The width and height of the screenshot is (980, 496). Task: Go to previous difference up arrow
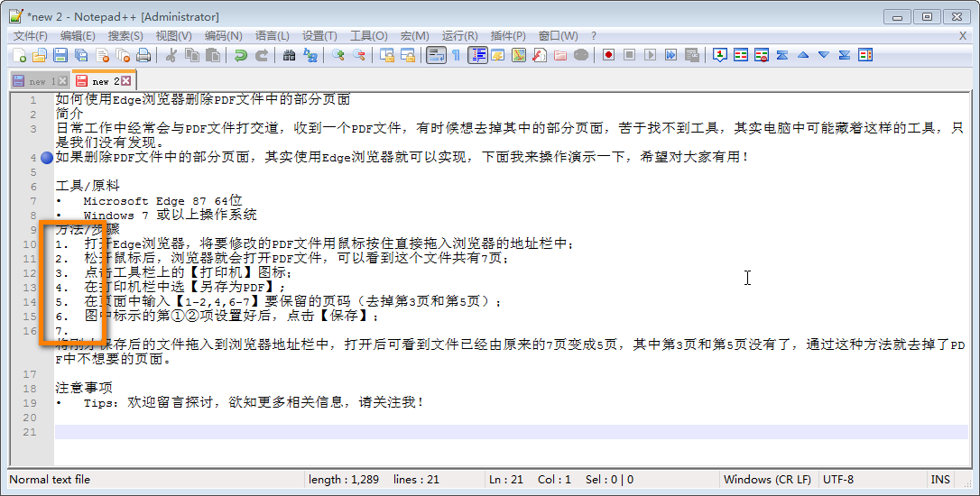[803, 55]
